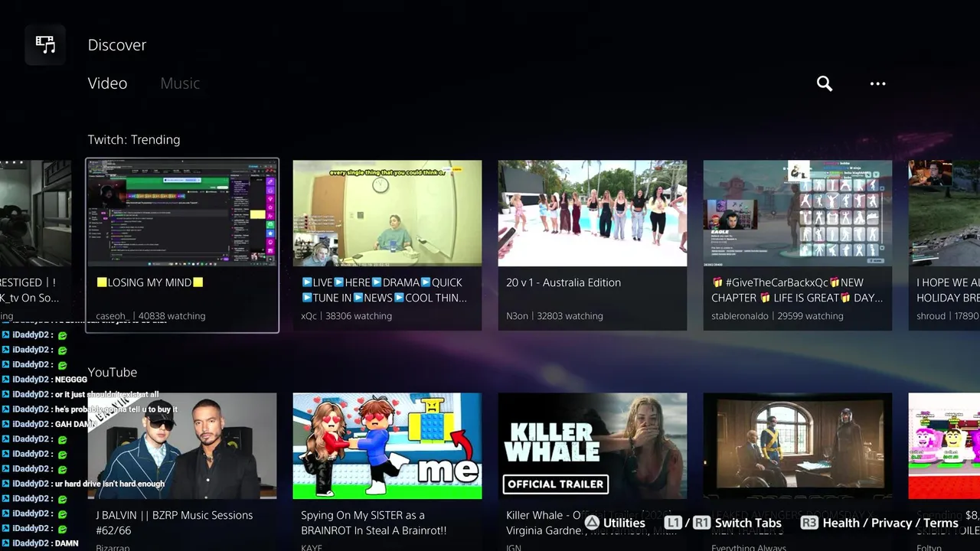980x551 pixels.
Task: Click the L1 button icon
Action: point(673,523)
